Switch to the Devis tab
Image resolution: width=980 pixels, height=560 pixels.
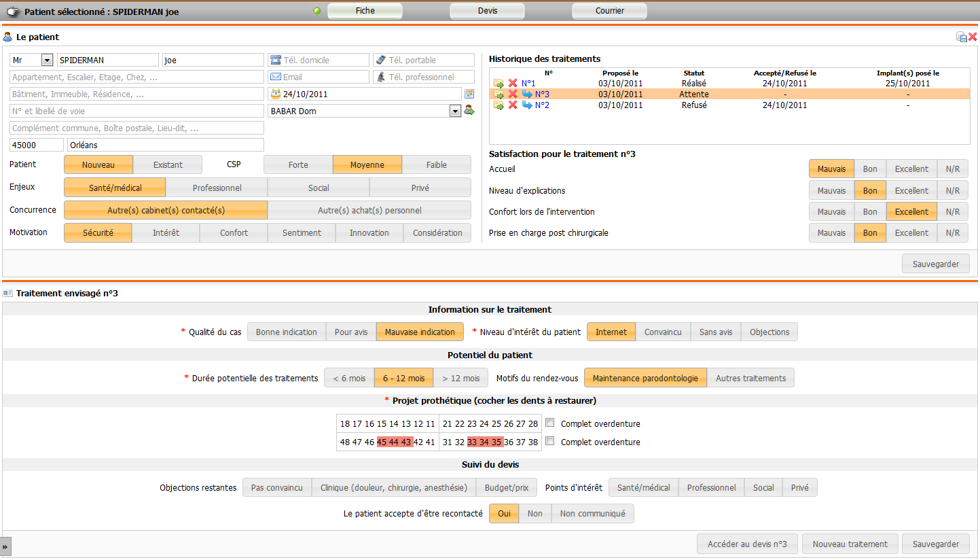[x=487, y=11]
